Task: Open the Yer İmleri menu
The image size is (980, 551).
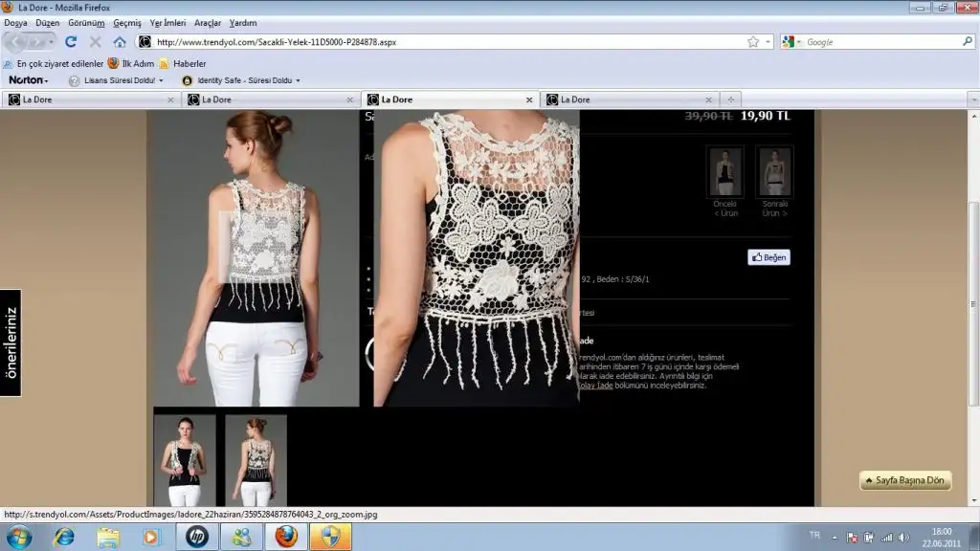Action: pos(167,22)
